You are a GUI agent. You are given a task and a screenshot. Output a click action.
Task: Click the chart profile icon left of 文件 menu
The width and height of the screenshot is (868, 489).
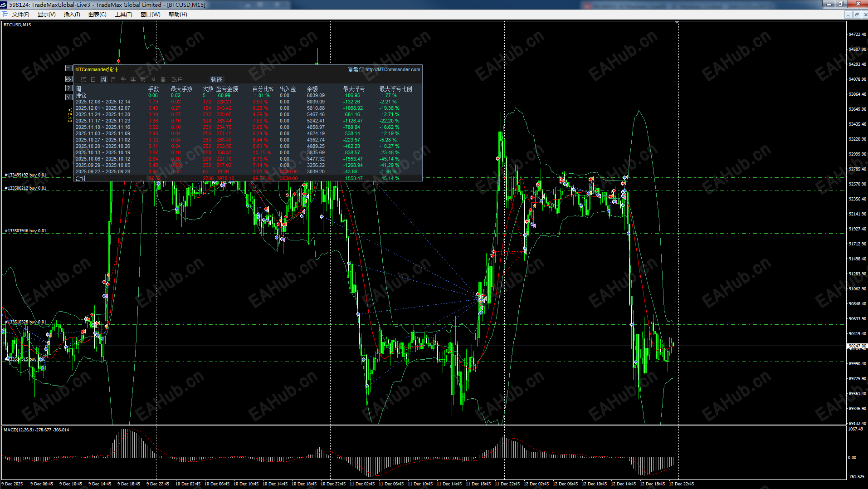click(x=5, y=14)
